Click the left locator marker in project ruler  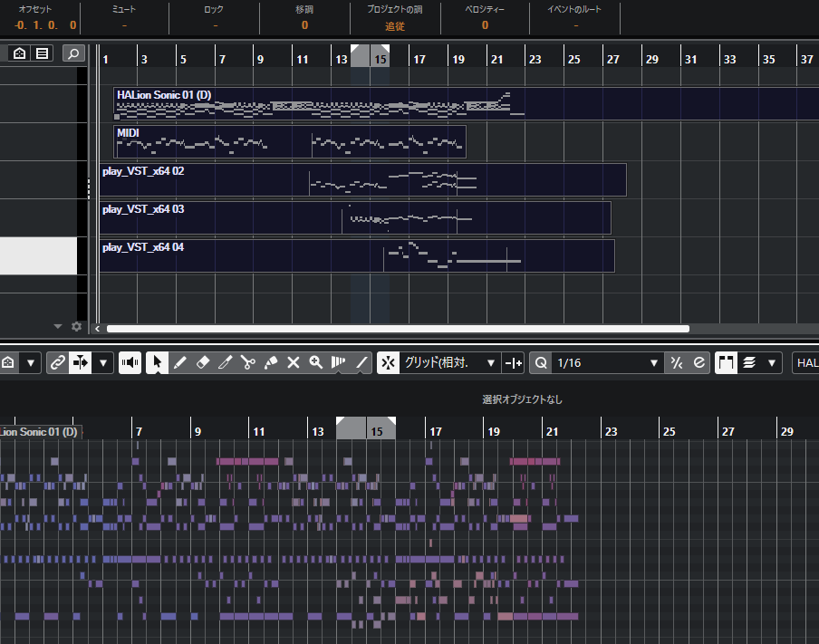tap(355, 49)
